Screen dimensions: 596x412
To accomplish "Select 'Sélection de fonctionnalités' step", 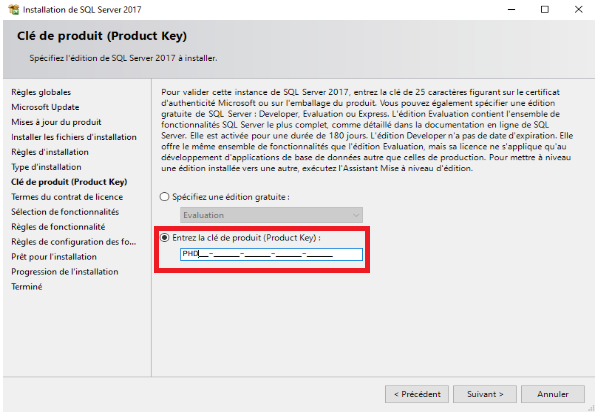I will pos(65,212).
